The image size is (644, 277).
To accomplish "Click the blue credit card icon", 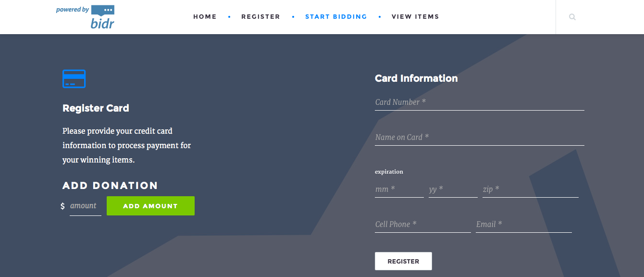I will tap(74, 79).
